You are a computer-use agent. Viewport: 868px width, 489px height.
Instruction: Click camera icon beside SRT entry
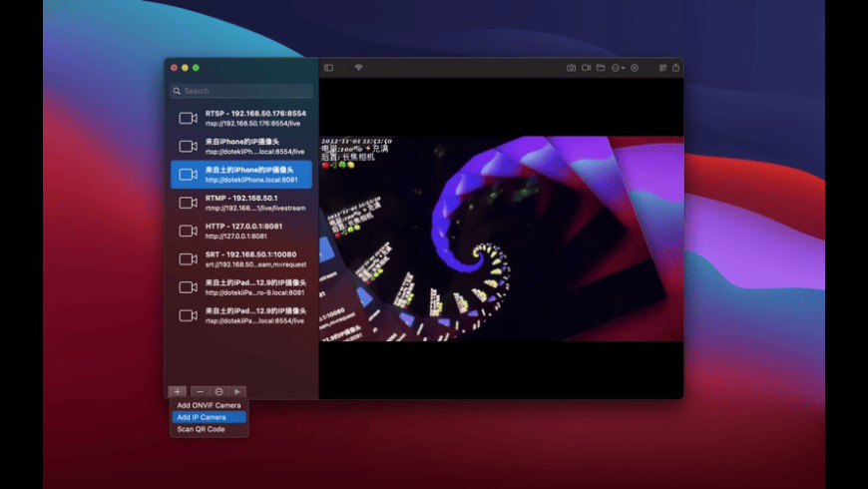pyautogui.click(x=189, y=259)
